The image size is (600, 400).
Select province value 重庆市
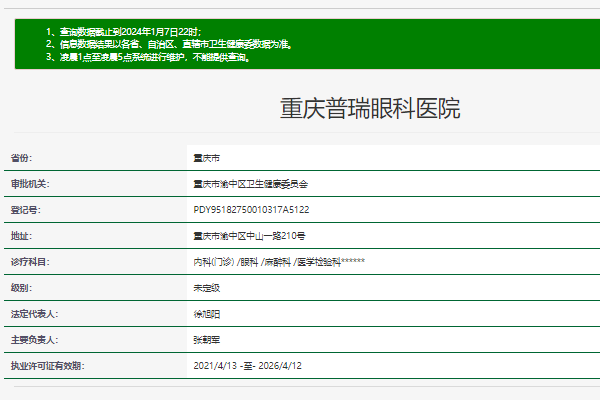coord(207,158)
